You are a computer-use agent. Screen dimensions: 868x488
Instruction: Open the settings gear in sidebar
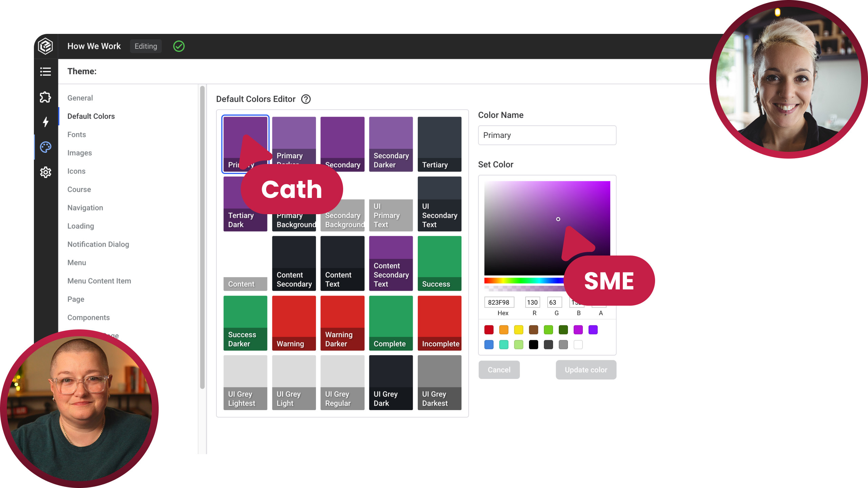point(46,172)
